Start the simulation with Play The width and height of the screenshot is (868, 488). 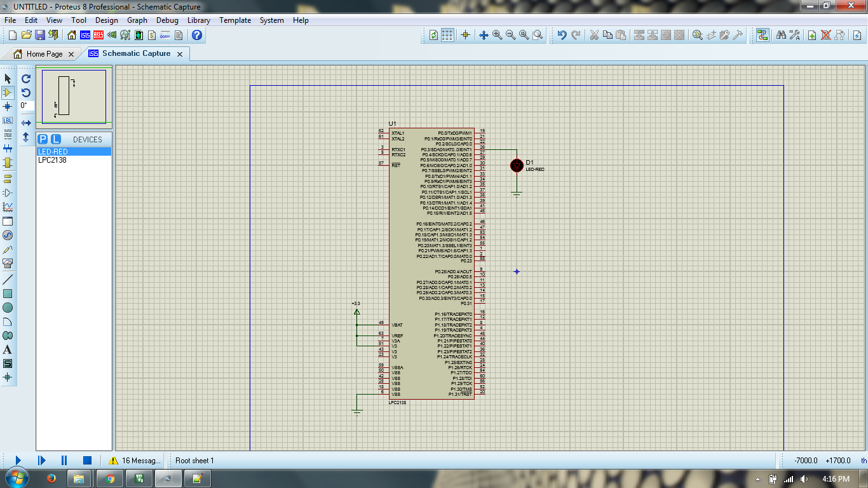pos(18,460)
